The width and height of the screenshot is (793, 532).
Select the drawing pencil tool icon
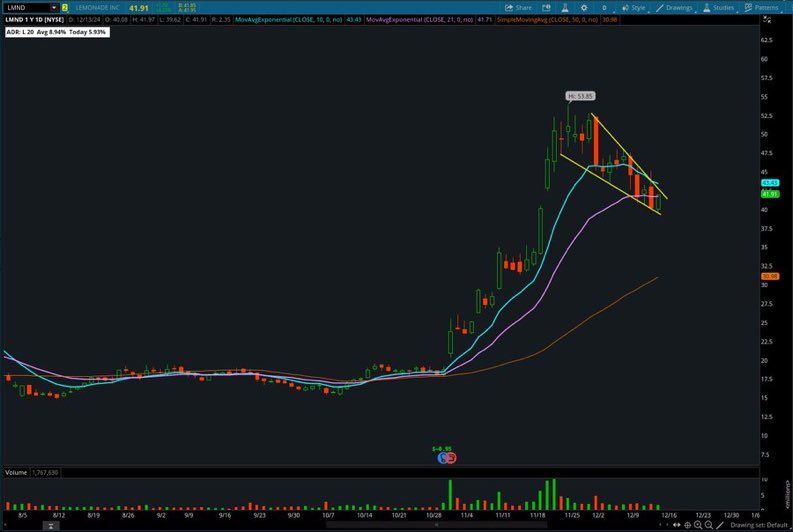720,525
